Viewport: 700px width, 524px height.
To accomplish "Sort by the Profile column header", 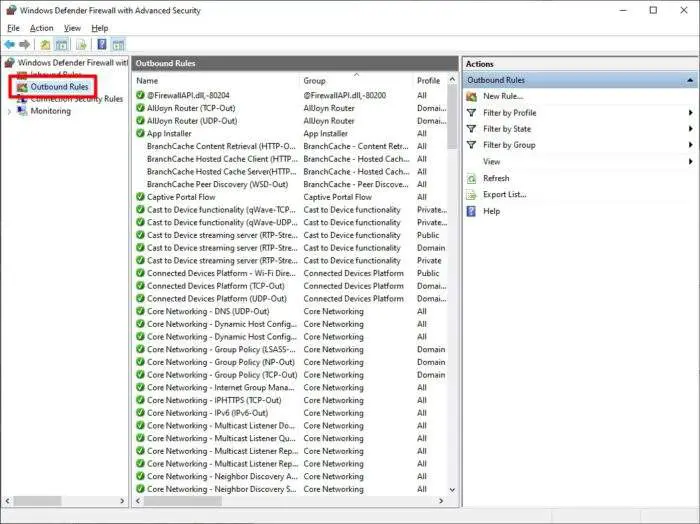I will tap(430, 81).
